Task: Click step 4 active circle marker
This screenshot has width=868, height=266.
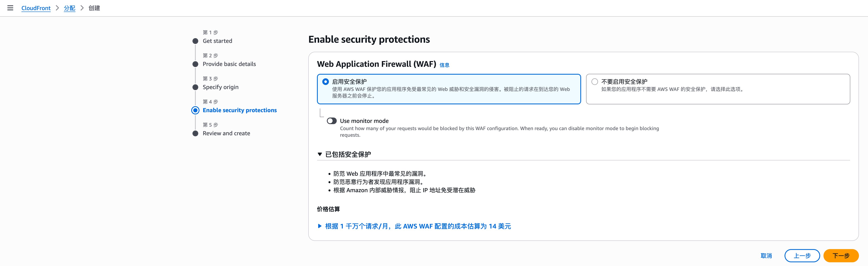Action: [195, 110]
